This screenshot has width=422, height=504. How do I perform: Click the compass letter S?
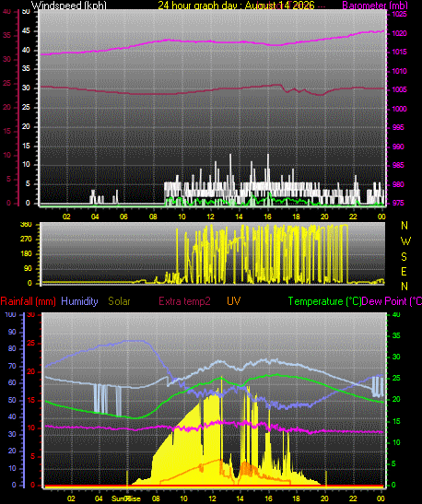404,256
